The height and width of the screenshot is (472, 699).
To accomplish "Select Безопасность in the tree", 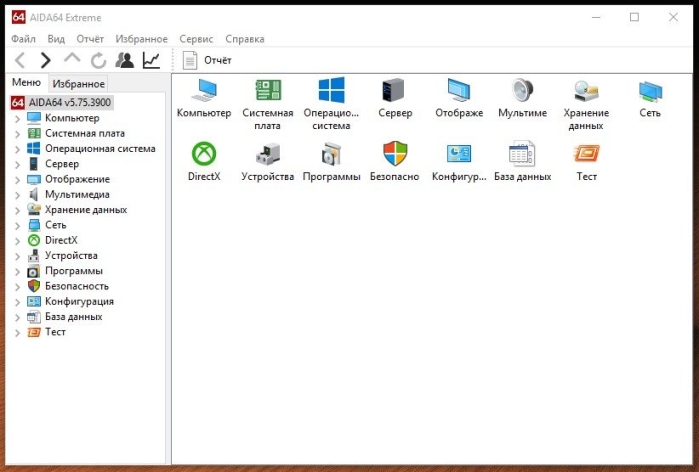I will 77,286.
